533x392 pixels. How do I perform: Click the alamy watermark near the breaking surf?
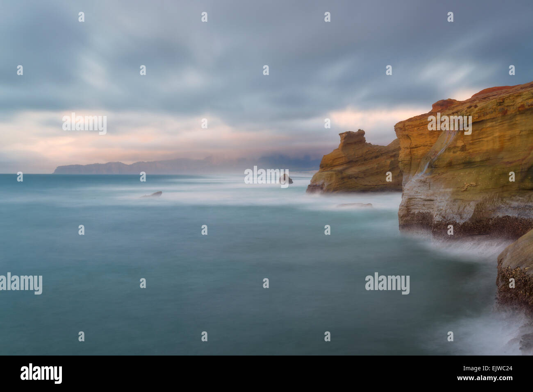point(387,283)
